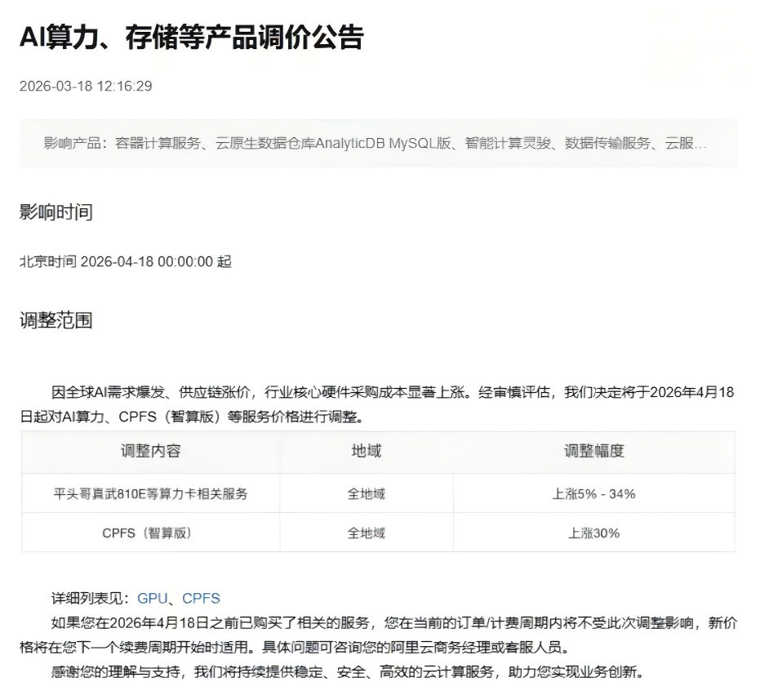Click the 影响时间 section heading
This screenshot has height=700, width=760.
56,212
